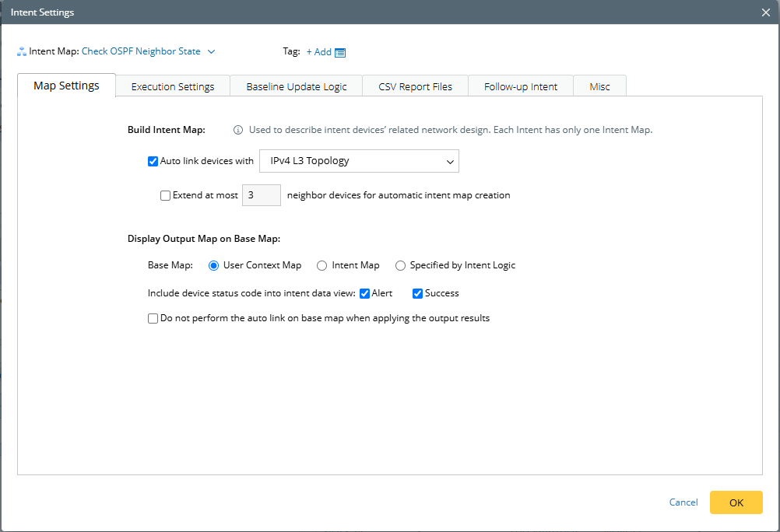Open the IPv4 L3 Topology dropdown
Viewport: 780px width, 532px height.
click(359, 161)
